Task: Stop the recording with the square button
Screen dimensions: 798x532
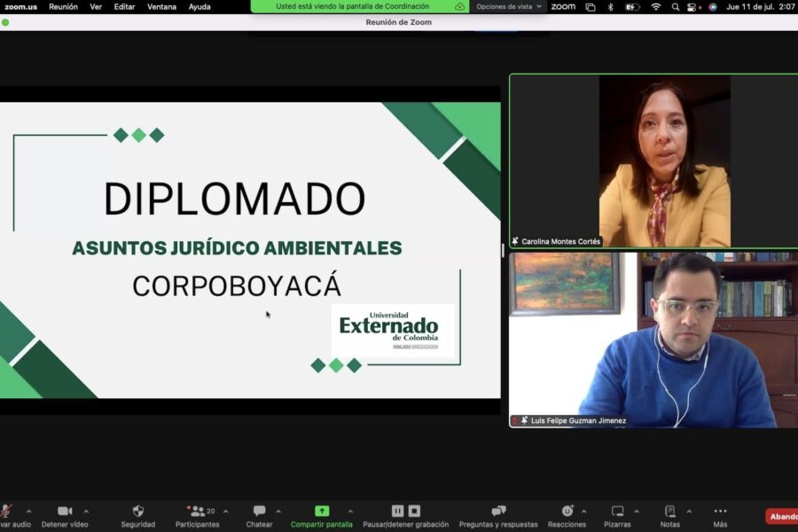Action: (x=414, y=511)
